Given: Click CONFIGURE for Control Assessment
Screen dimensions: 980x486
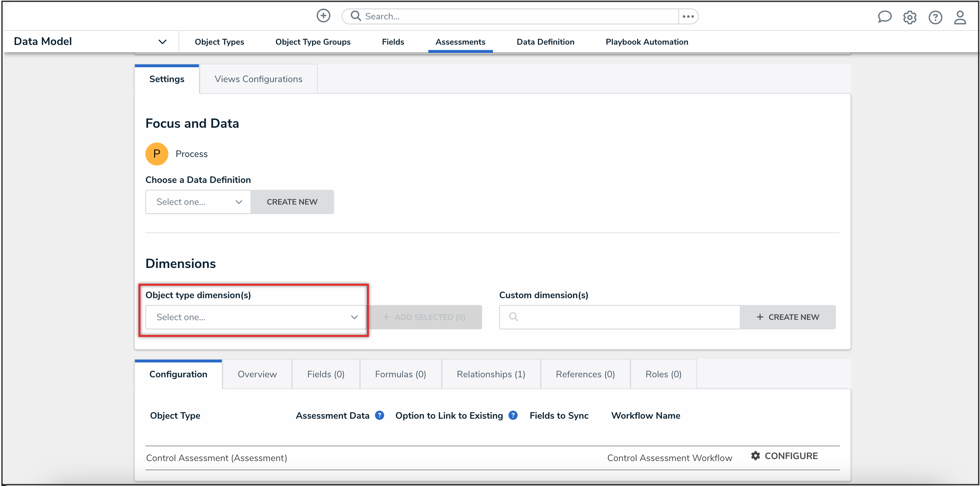Looking at the screenshot, I should [784, 456].
